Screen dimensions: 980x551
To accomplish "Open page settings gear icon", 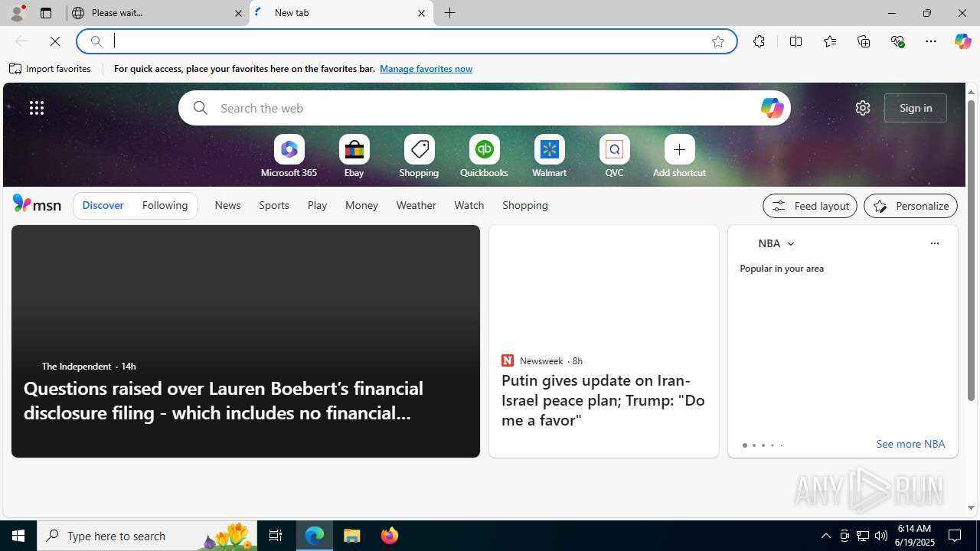I will 863,108.
